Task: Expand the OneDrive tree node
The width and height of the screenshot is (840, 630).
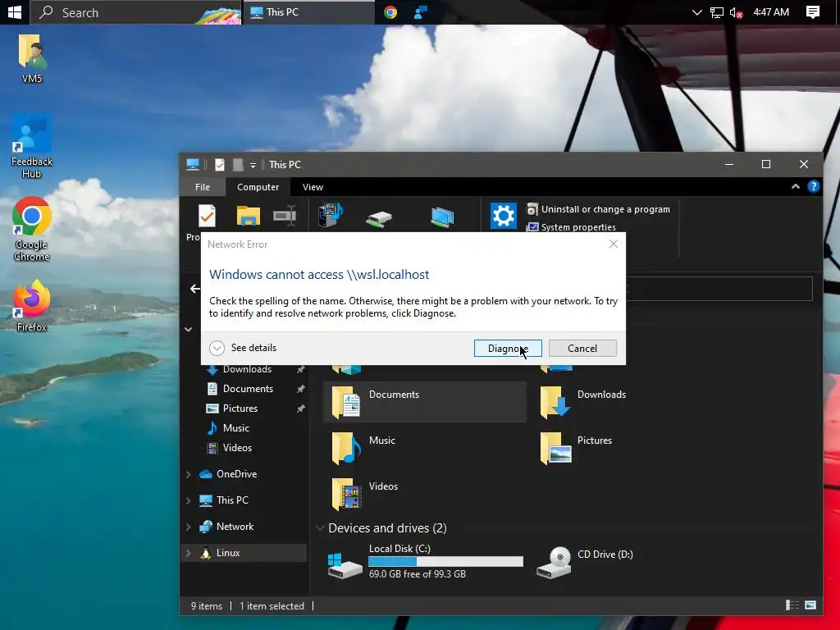Action: (189, 474)
